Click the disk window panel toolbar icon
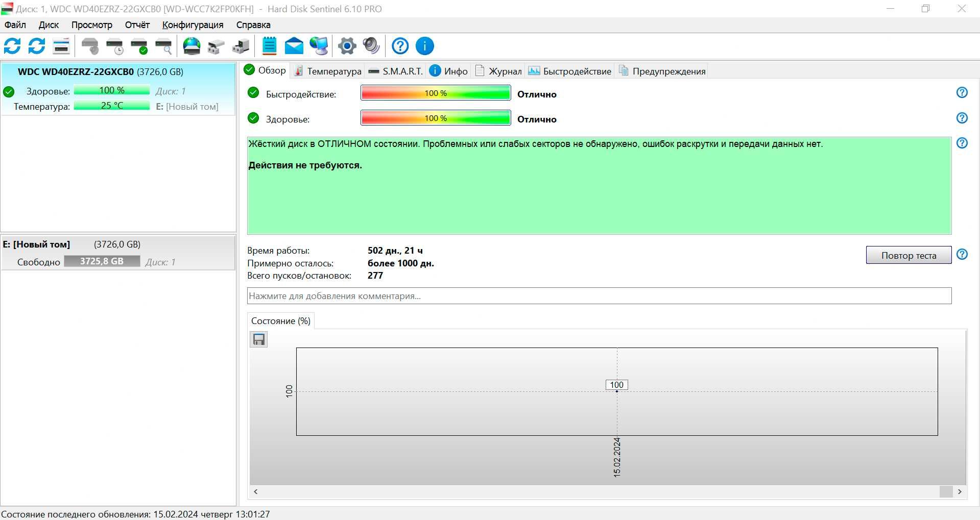980x520 pixels. [61, 46]
